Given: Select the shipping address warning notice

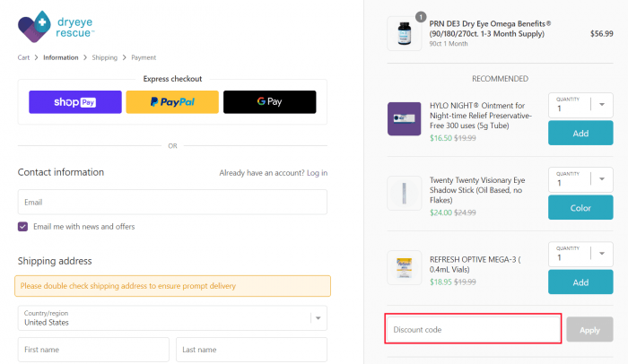Looking at the screenshot, I should pyautogui.click(x=172, y=286).
